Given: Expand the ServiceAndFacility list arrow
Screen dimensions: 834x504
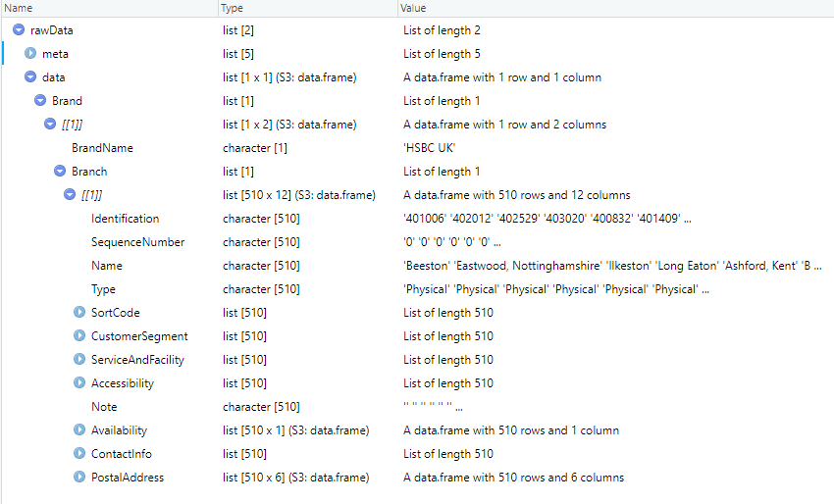Looking at the screenshot, I should pyautogui.click(x=79, y=360).
